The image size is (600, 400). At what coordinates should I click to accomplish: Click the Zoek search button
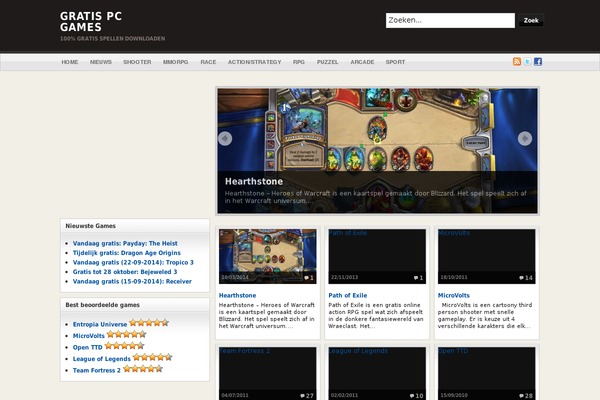(x=531, y=20)
